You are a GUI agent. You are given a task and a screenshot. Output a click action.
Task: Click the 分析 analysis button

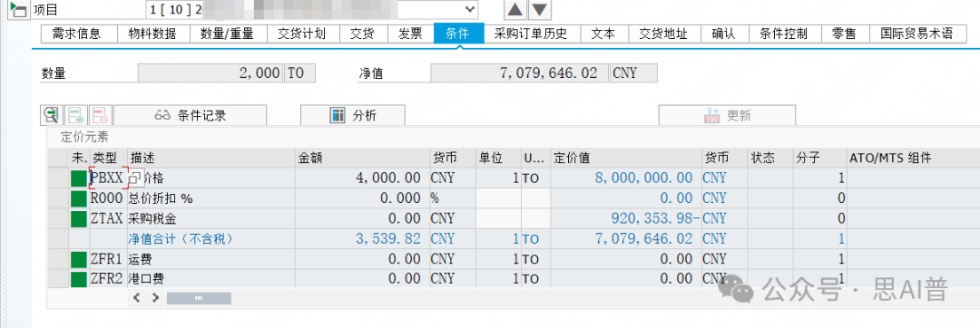click(353, 115)
